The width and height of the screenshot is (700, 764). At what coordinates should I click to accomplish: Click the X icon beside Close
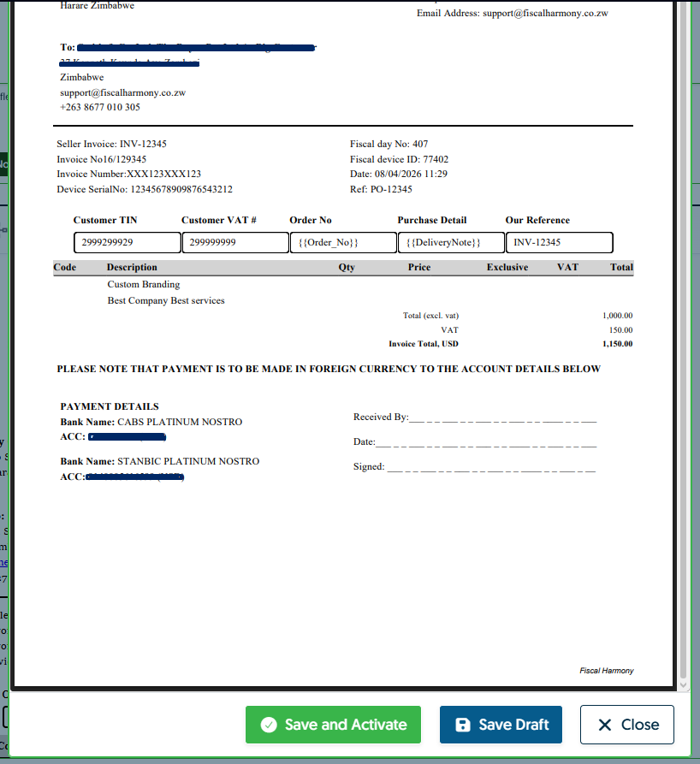(x=605, y=725)
